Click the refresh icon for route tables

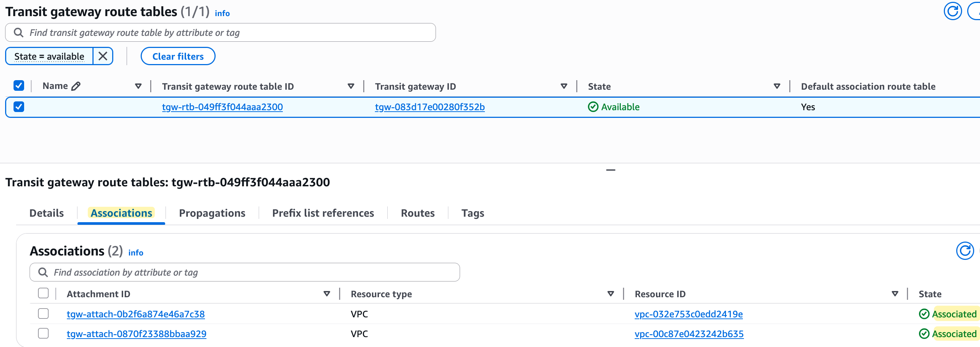point(953,11)
